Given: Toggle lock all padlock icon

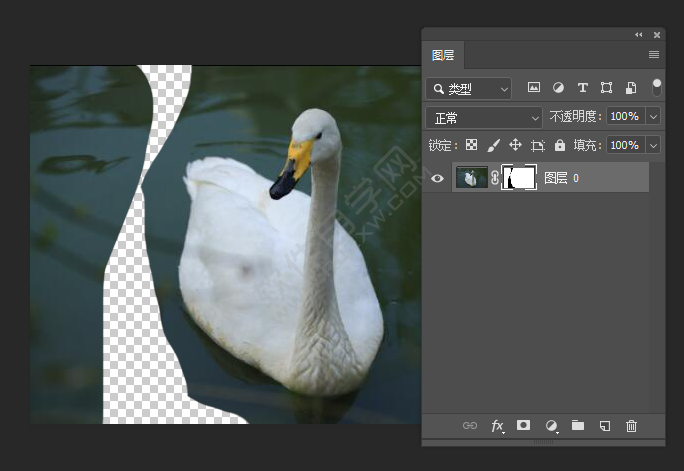Looking at the screenshot, I should [560, 145].
